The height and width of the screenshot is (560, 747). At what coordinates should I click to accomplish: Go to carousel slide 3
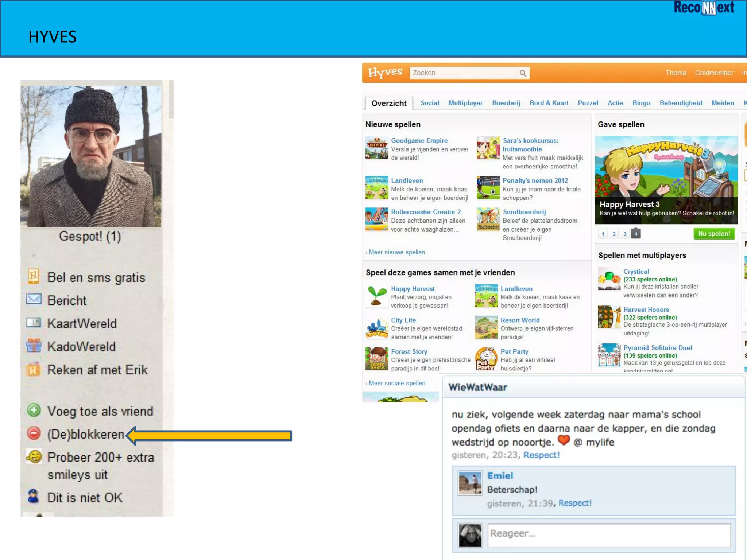625,234
